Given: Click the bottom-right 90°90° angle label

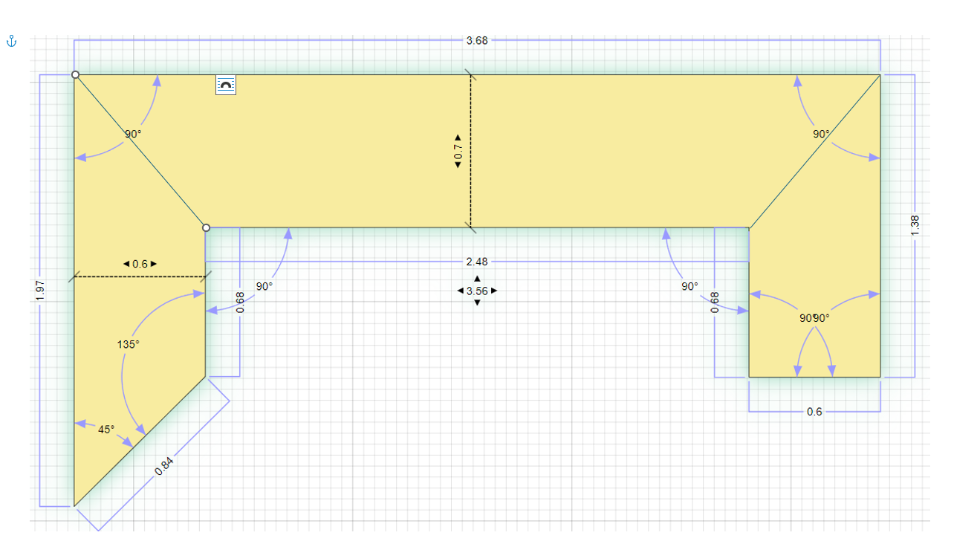Looking at the screenshot, I should pyautogui.click(x=814, y=317).
